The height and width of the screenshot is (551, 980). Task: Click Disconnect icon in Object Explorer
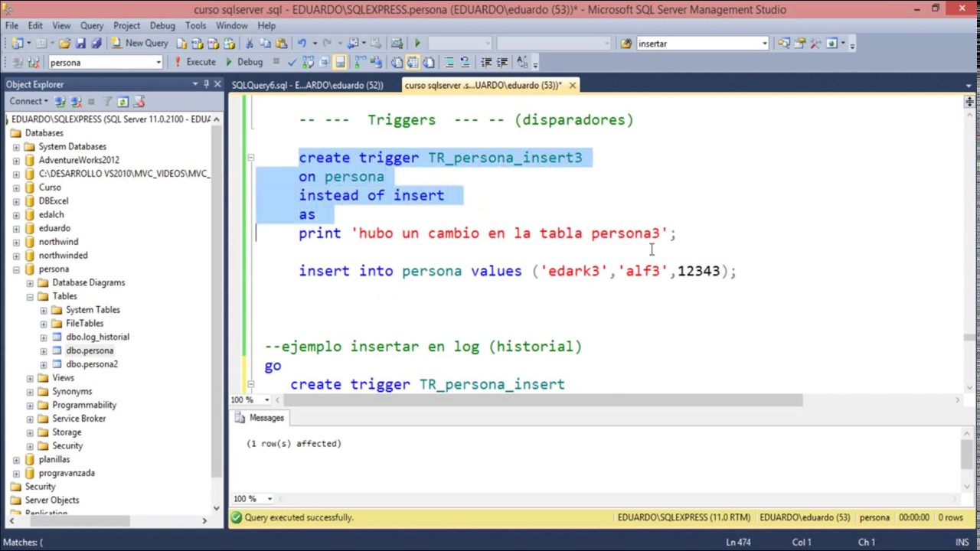(x=76, y=102)
